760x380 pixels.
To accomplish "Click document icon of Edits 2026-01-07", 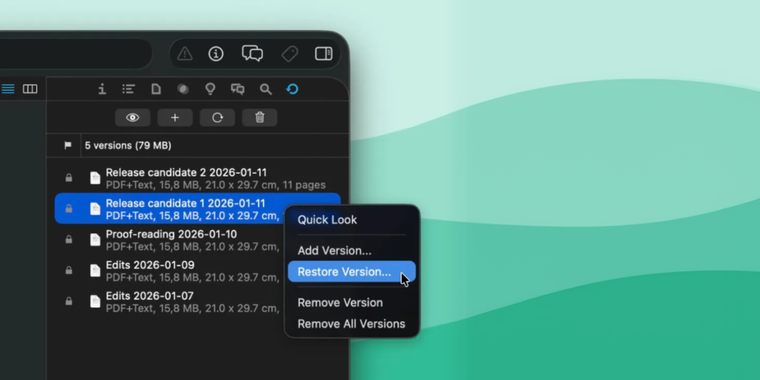I will tap(95, 301).
